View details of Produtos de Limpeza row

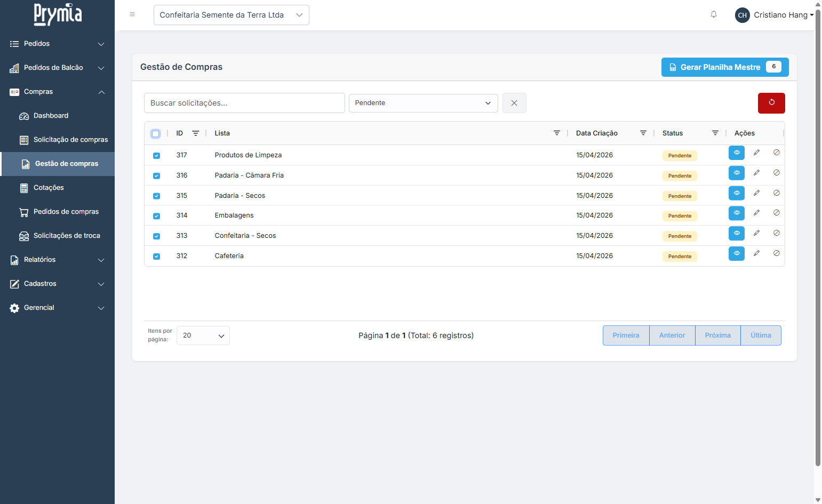(x=736, y=153)
